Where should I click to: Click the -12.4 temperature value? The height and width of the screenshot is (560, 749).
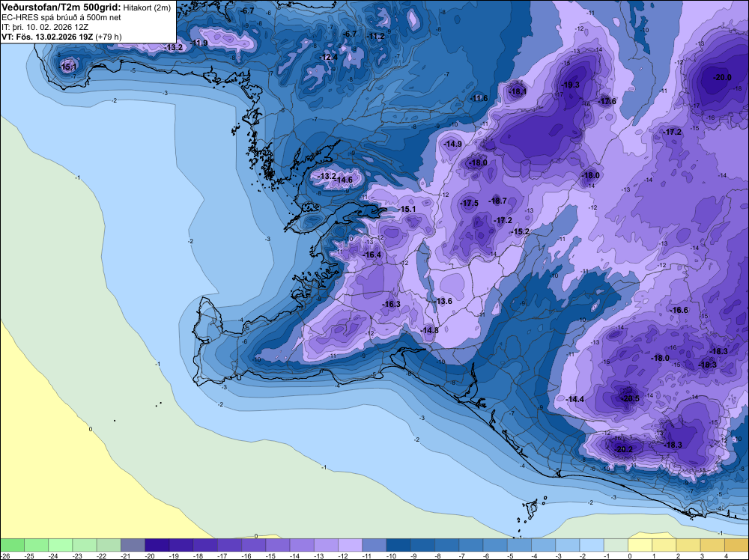[x=328, y=58]
